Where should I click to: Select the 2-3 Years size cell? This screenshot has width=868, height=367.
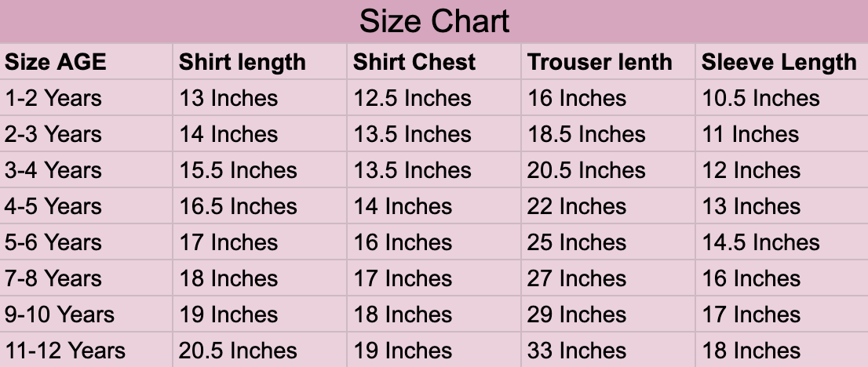tap(53, 135)
